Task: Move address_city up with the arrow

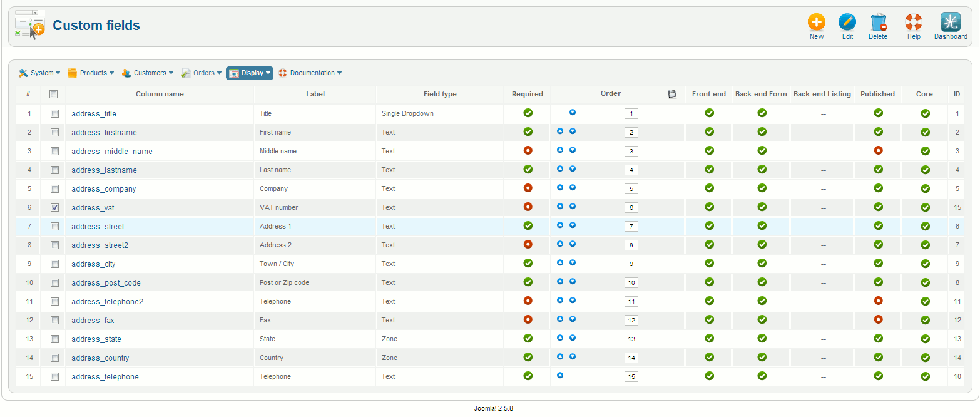Action: click(x=560, y=263)
